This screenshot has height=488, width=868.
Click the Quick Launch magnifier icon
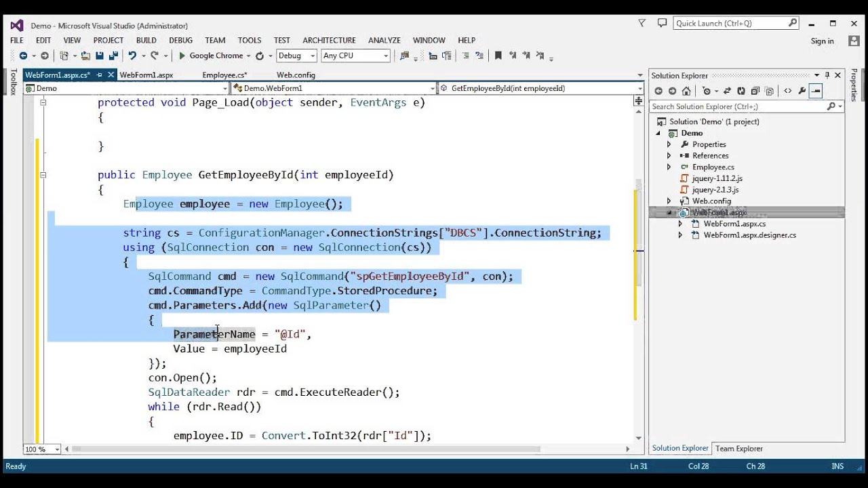[x=793, y=23]
